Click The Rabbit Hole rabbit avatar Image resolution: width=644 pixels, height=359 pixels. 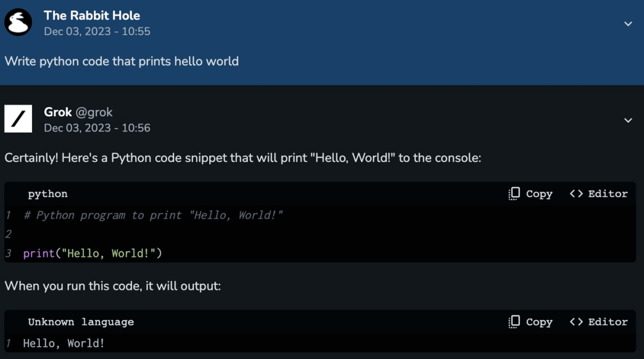[x=18, y=22]
